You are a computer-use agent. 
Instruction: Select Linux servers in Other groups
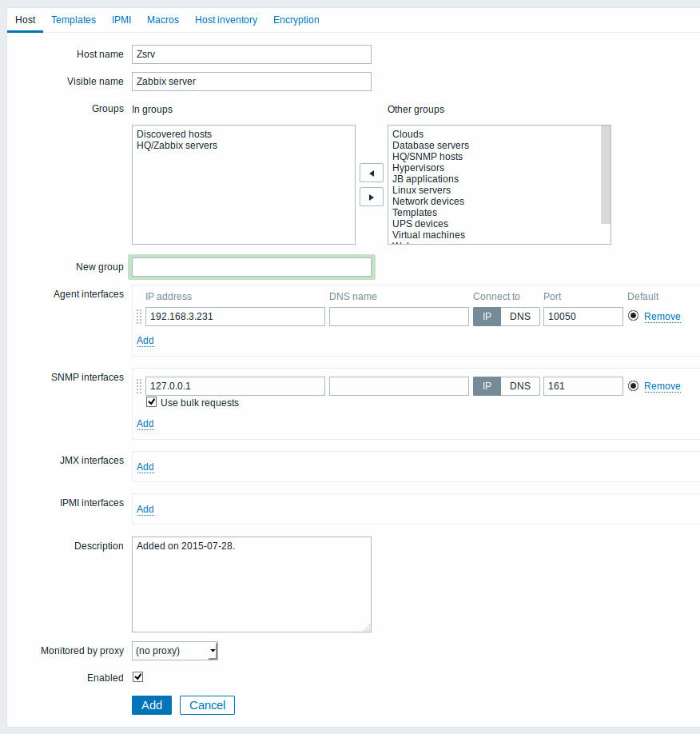pos(421,190)
